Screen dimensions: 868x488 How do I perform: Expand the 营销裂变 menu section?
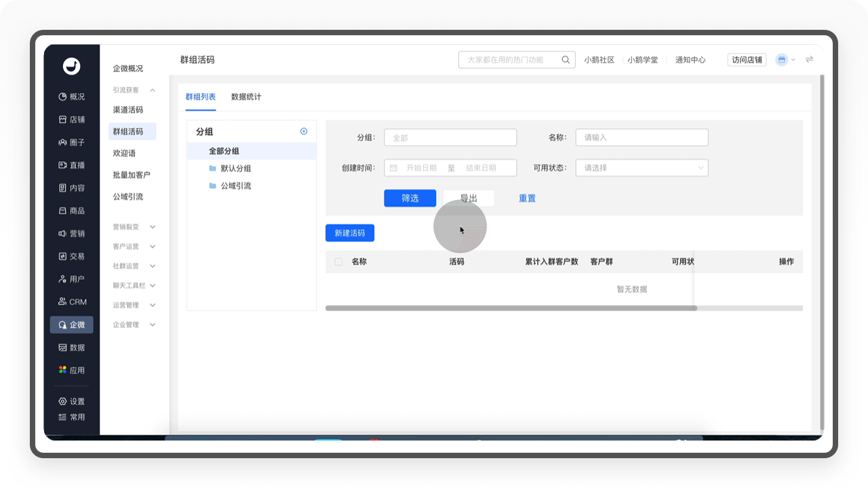point(134,227)
